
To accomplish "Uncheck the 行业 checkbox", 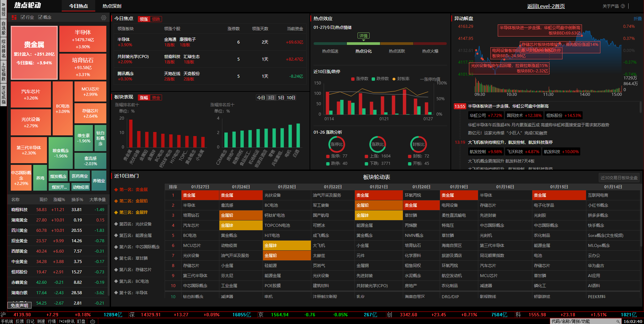I will 23,17.
